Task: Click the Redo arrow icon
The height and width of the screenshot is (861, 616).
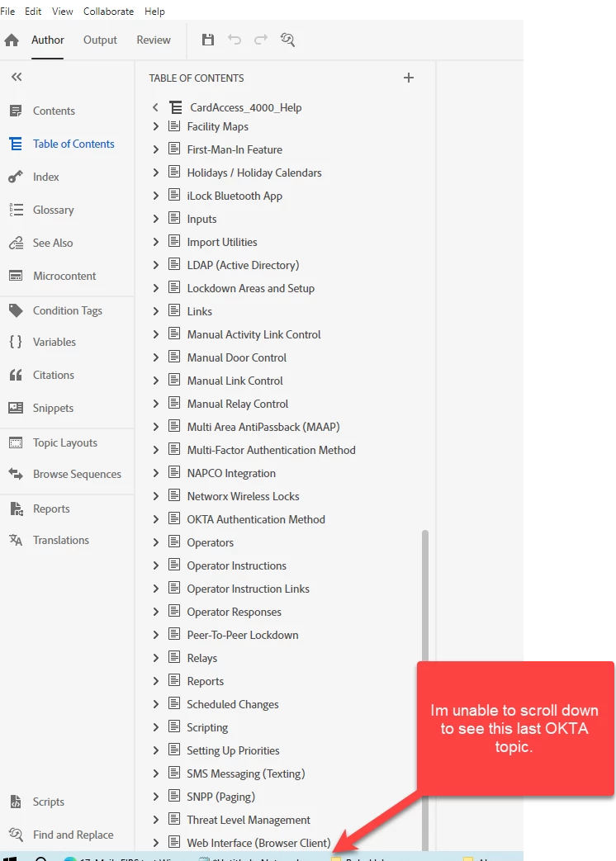Action: (261, 40)
